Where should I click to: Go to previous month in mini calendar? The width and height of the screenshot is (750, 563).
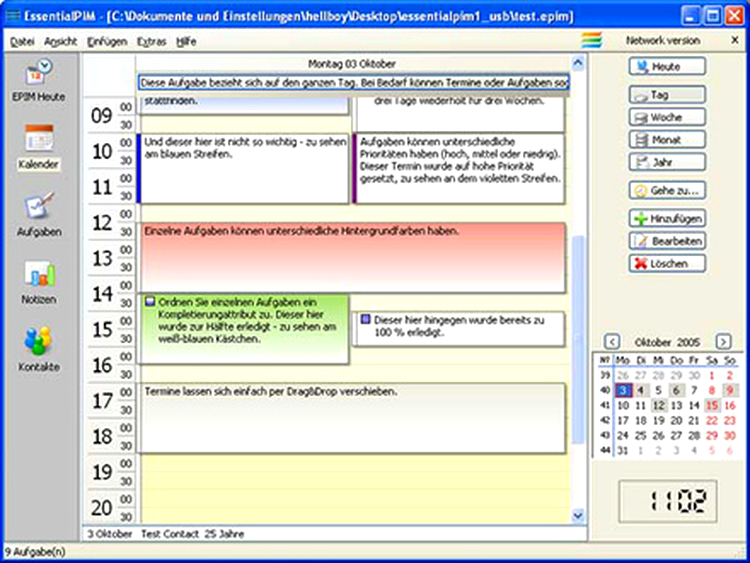point(612,342)
